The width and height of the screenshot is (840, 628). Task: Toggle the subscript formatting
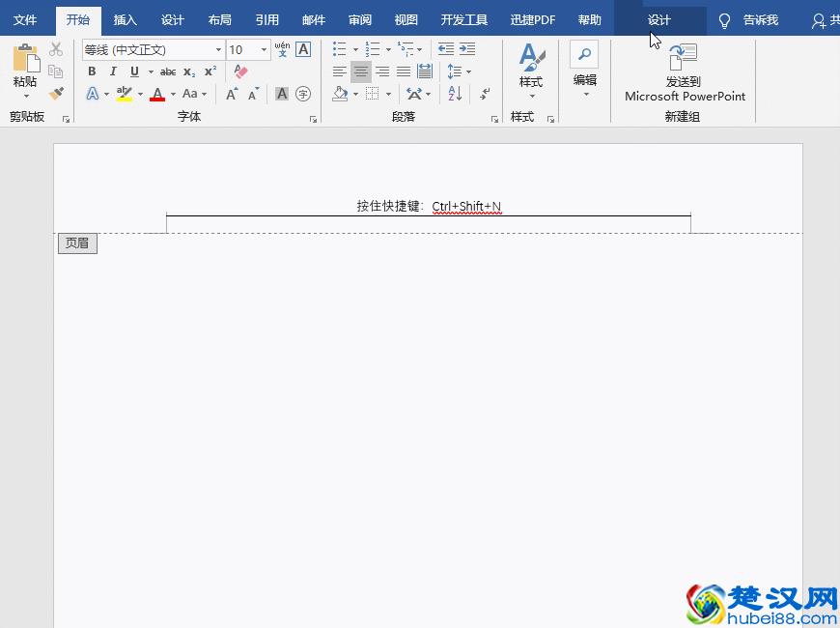tap(188, 71)
